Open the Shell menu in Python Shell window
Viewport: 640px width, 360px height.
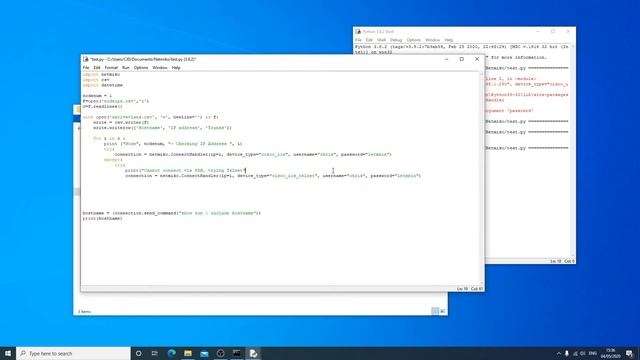381,40
